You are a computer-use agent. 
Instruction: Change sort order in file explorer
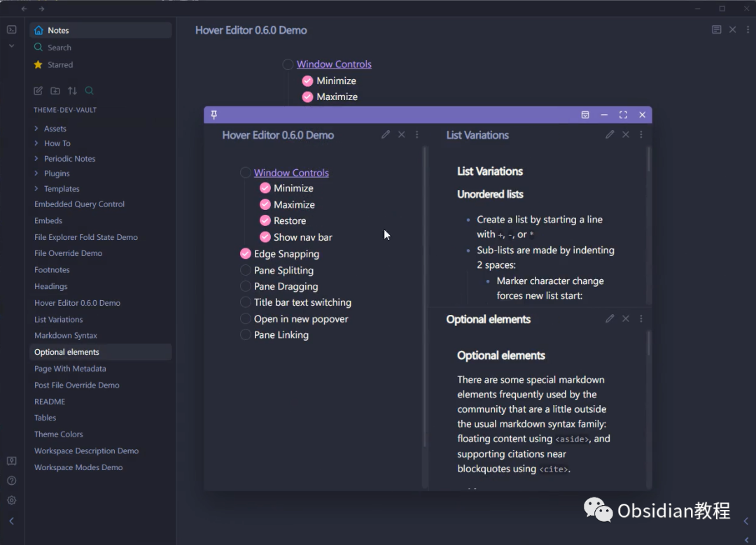click(x=72, y=90)
